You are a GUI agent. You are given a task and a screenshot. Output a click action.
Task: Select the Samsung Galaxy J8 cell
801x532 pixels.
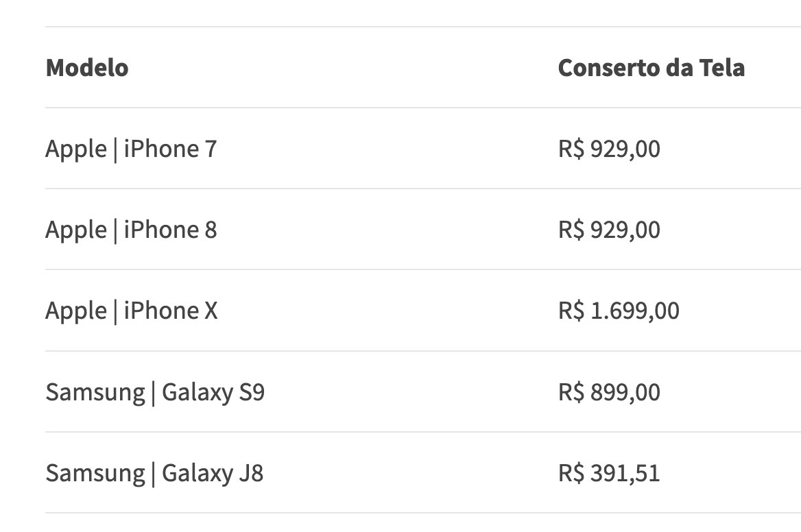point(154,473)
